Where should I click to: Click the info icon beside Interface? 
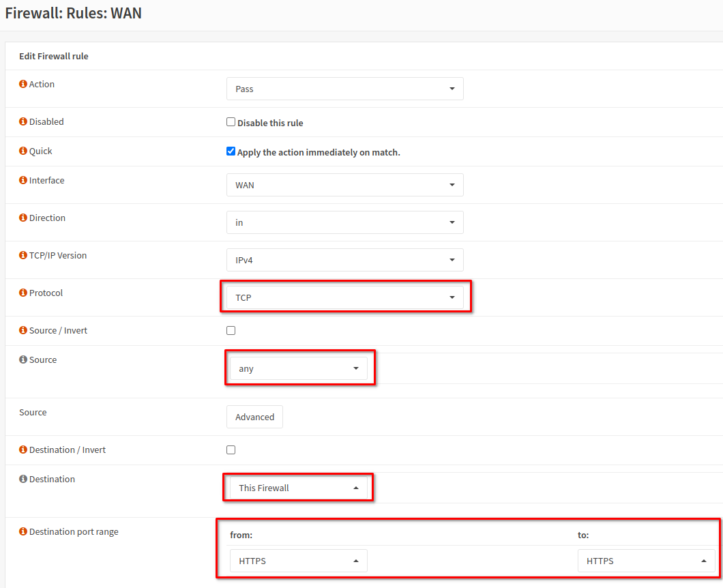(x=23, y=181)
